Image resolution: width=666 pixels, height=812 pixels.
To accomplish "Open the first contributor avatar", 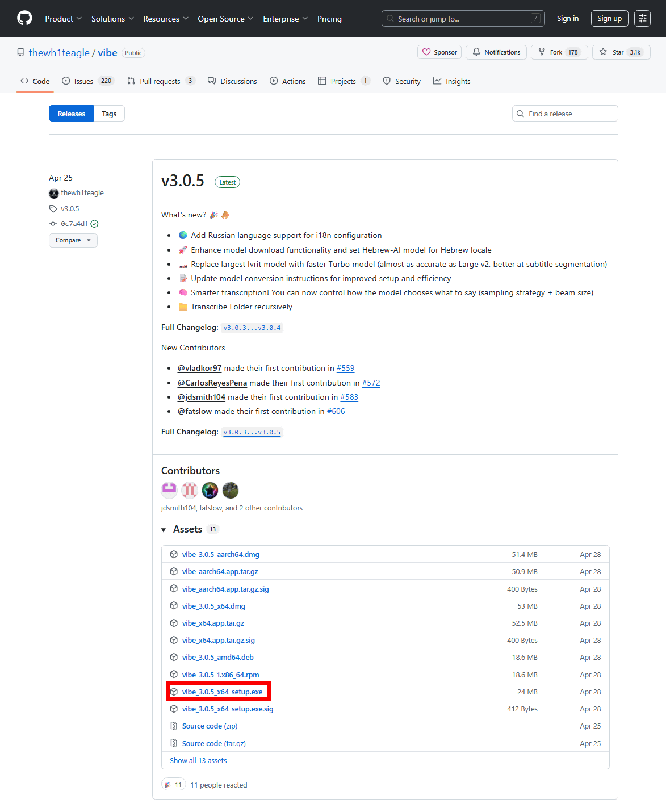I will [169, 489].
